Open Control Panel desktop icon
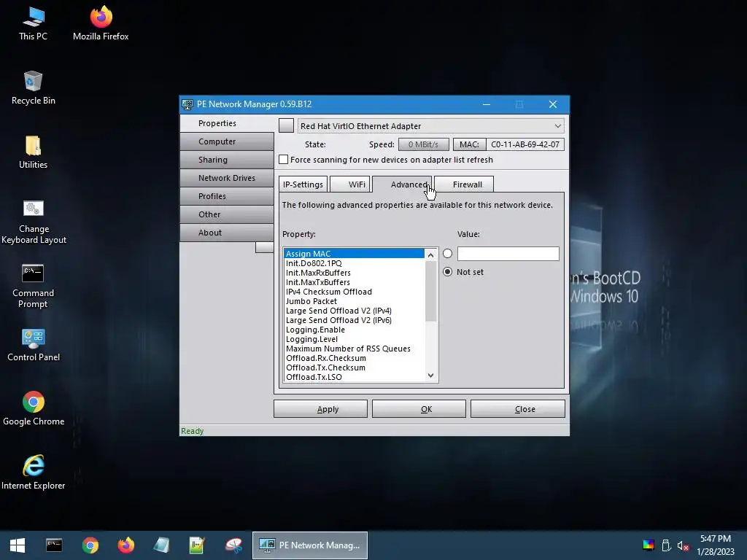747x560 pixels. tap(34, 345)
